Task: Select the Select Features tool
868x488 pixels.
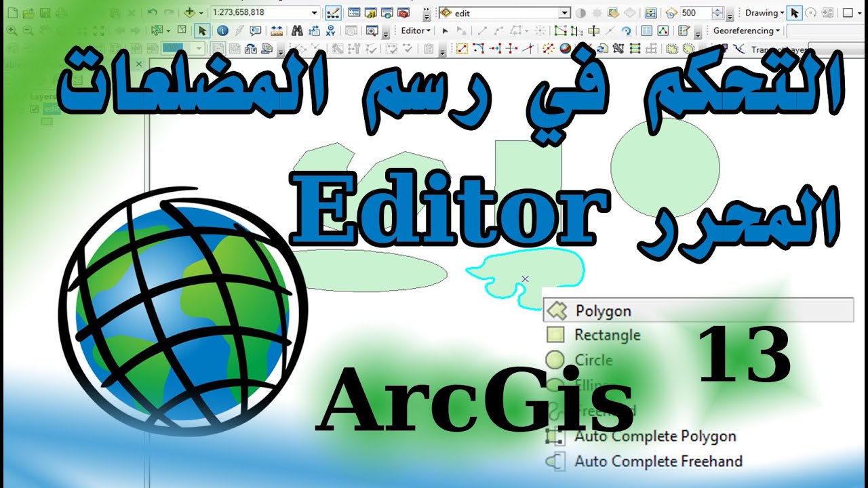Action: (x=158, y=30)
